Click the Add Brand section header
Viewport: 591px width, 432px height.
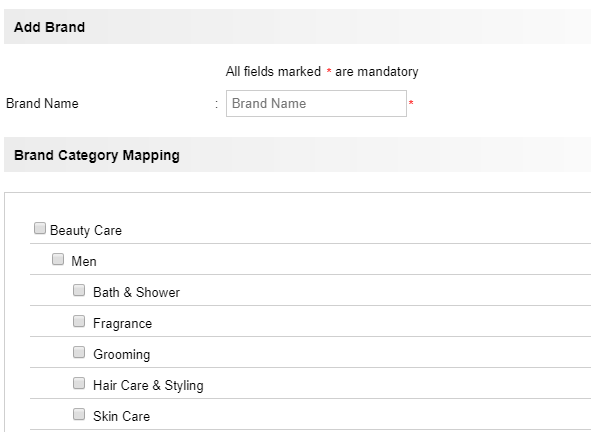click(x=49, y=27)
